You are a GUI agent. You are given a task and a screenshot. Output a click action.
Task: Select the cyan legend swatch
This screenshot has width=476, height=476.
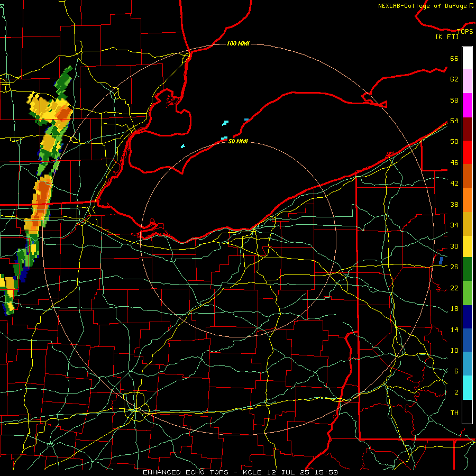point(467,388)
